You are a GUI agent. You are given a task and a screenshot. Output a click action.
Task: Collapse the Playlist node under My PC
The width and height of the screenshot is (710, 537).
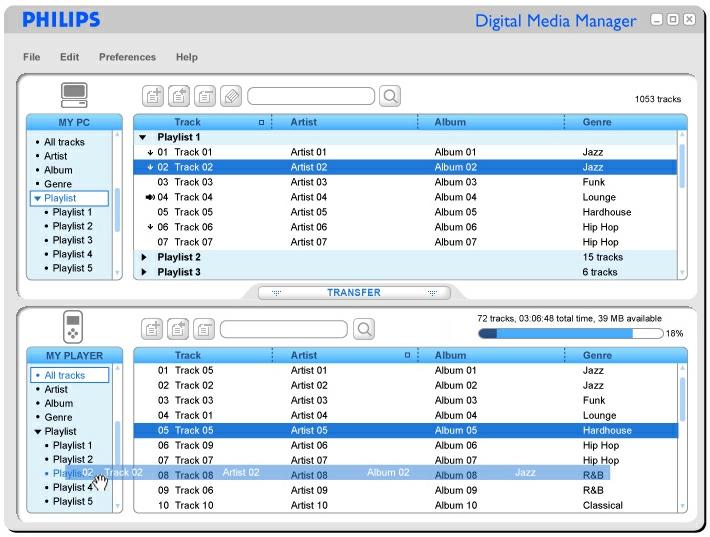(38, 198)
